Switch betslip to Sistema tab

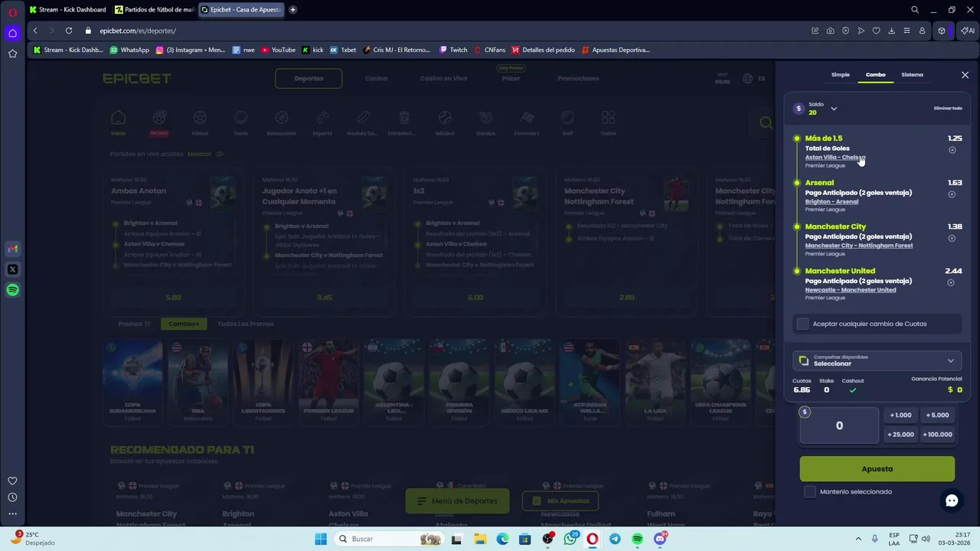point(912,75)
